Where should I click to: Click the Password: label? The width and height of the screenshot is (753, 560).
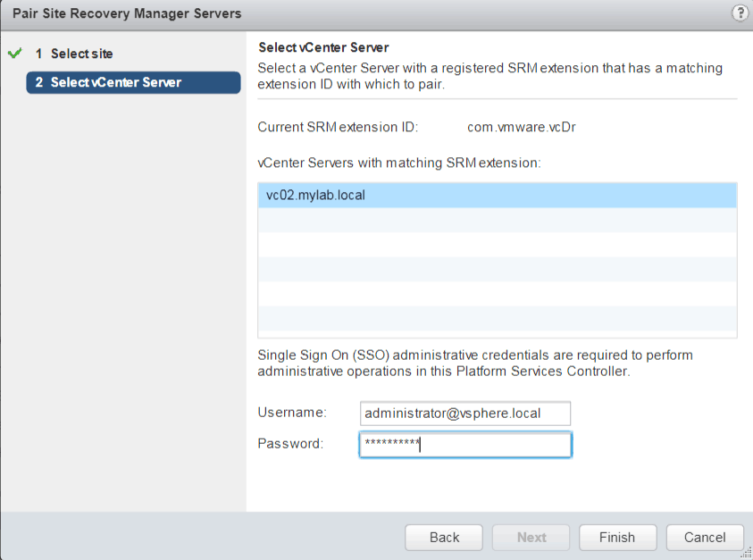tap(290, 444)
